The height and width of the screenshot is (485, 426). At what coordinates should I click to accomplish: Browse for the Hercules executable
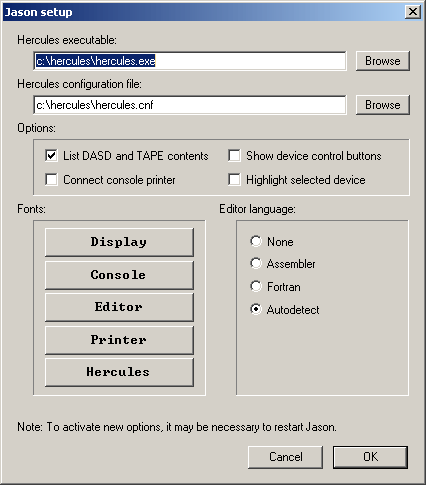tap(383, 61)
